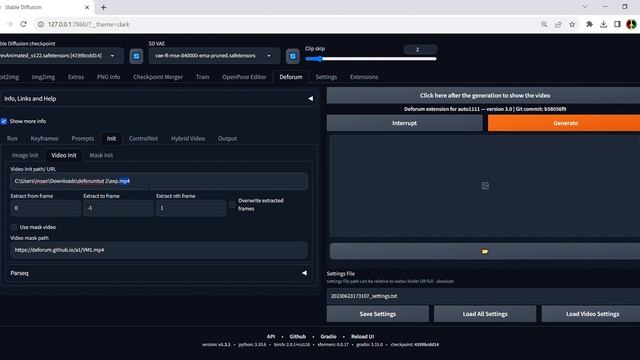This screenshot has height=360, width=640.
Task: Click the Clip skip number field
Action: pyautogui.click(x=420, y=49)
